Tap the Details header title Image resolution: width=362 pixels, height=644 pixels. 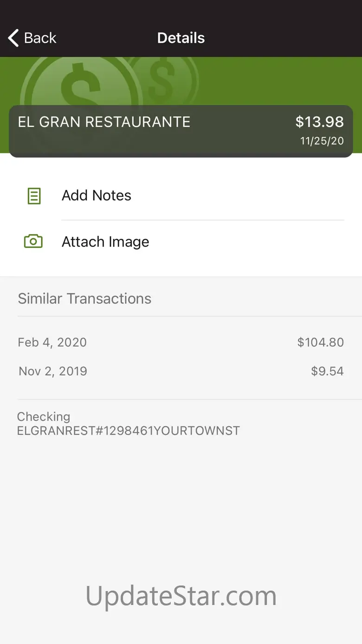pyautogui.click(x=181, y=38)
